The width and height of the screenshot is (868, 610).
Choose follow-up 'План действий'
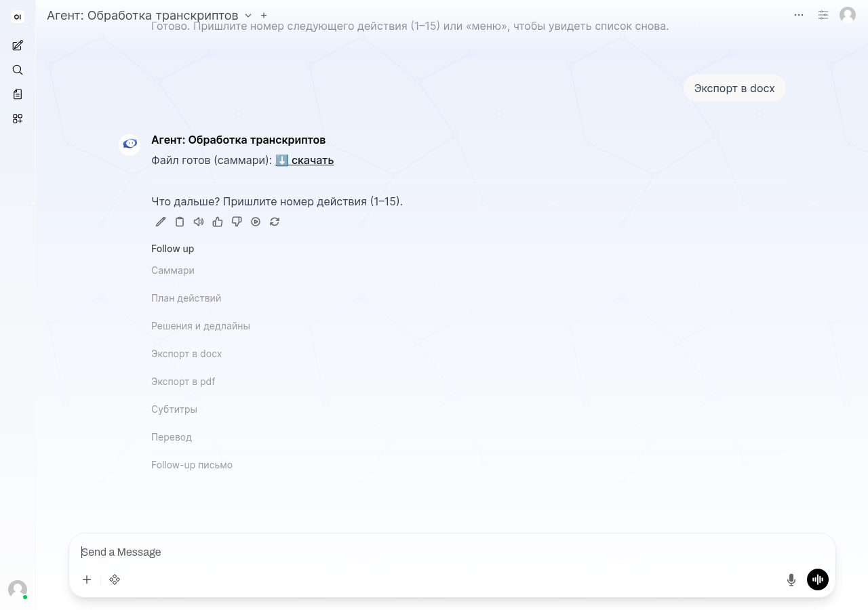[x=186, y=298]
